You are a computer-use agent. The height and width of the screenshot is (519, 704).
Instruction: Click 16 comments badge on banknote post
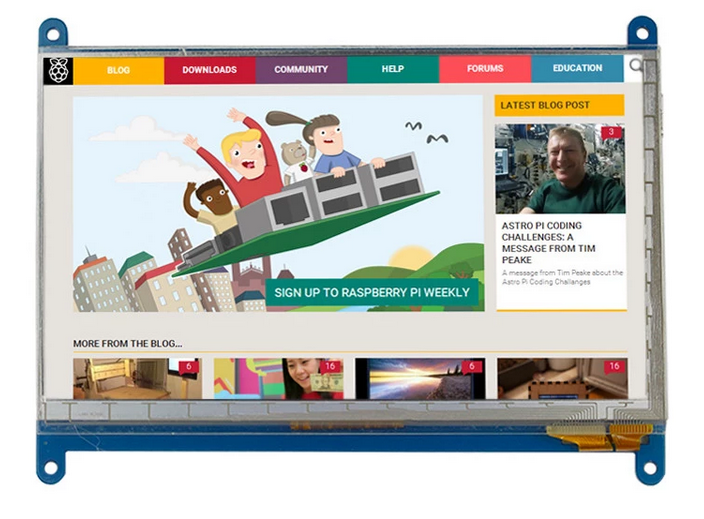(x=330, y=367)
